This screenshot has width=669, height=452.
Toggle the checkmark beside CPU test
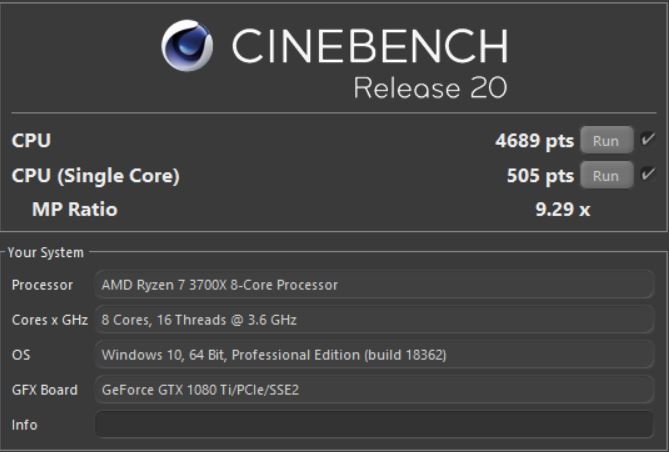(648, 139)
